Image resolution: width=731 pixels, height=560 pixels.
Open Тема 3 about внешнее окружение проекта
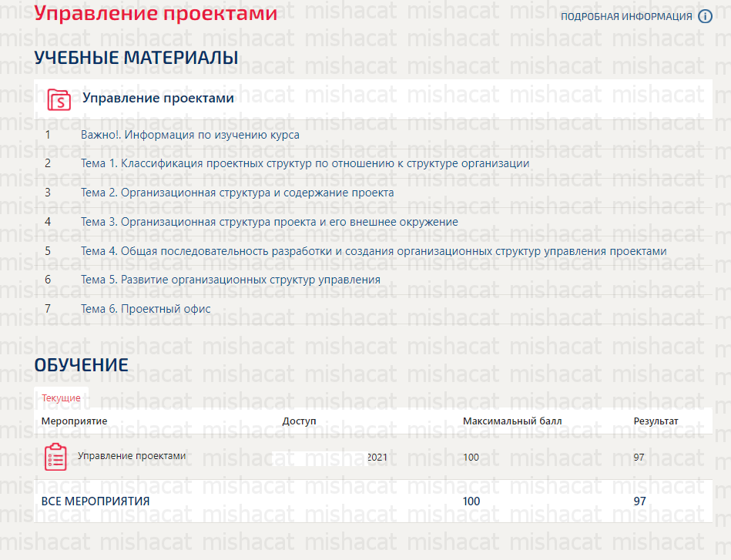[270, 222]
